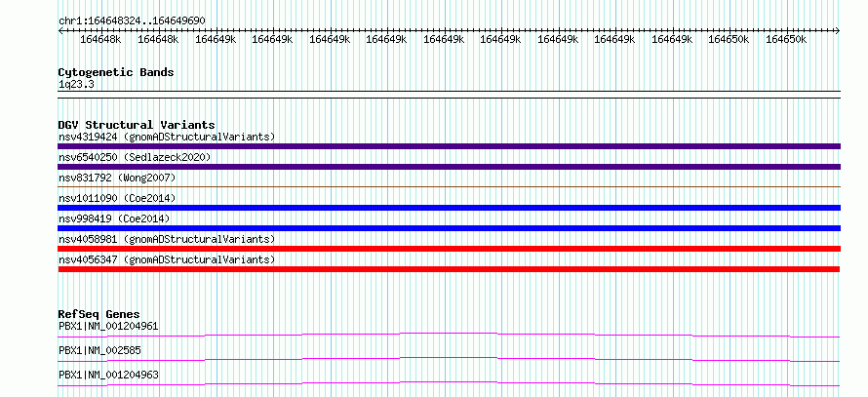This screenshot has width=868, height=397.
Task: Click the PBX1|NM_001204961 transcript label
Action: pyautogui.click(x=108, y=326)
